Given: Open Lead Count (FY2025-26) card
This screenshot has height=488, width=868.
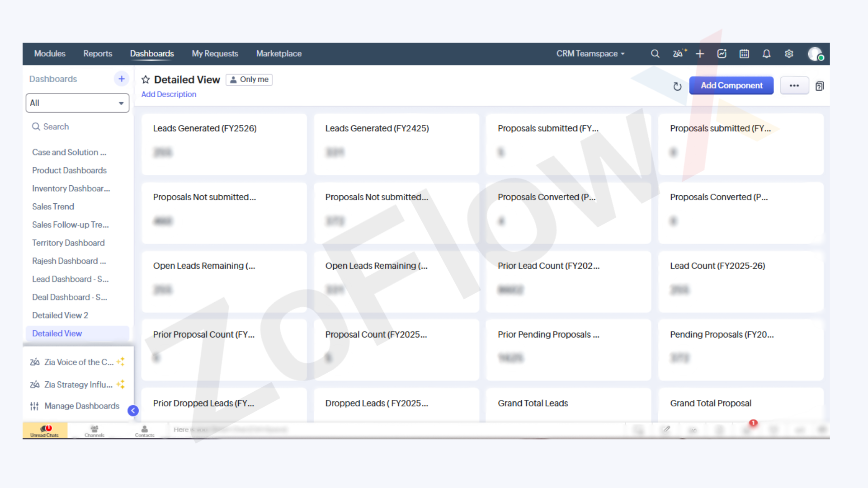Looking at the screenshot, I should (x=741, y=282).
